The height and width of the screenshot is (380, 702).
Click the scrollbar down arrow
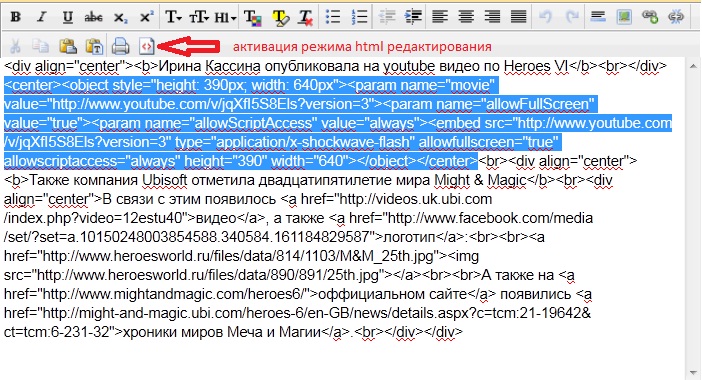click(x=693, y=372)
